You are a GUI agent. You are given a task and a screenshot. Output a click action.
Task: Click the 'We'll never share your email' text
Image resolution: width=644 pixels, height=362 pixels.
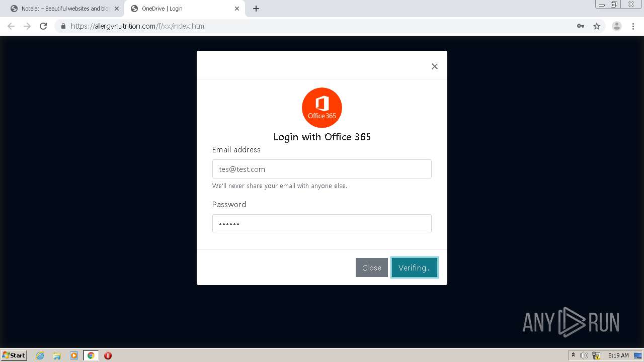(280, 186)
